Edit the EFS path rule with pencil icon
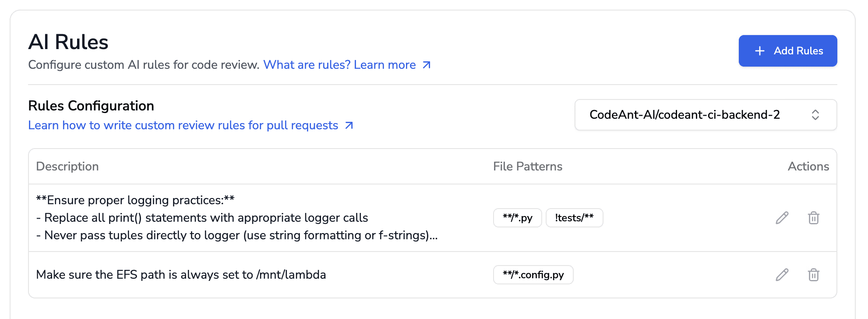The height and width of the screenshot is (319, 868). pos(782,275)
